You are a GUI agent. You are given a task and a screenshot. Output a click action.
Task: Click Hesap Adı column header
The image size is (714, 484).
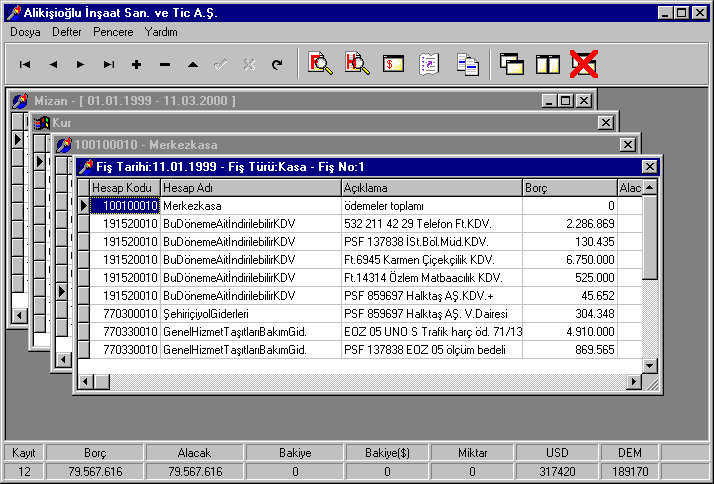250,188
